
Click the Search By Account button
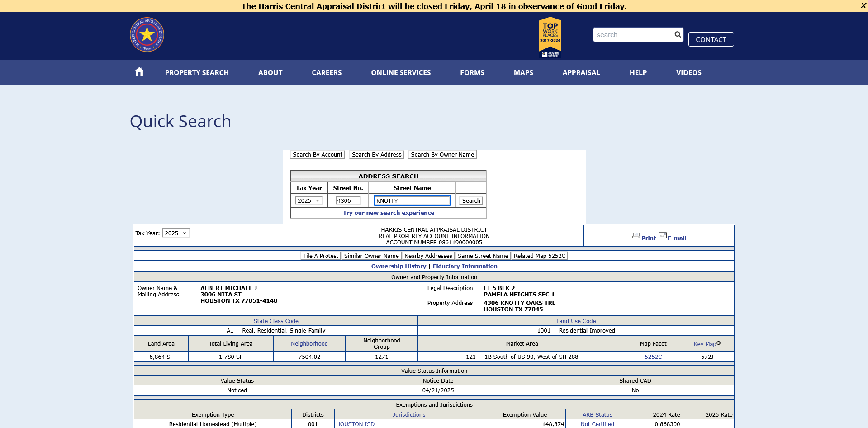318,154
